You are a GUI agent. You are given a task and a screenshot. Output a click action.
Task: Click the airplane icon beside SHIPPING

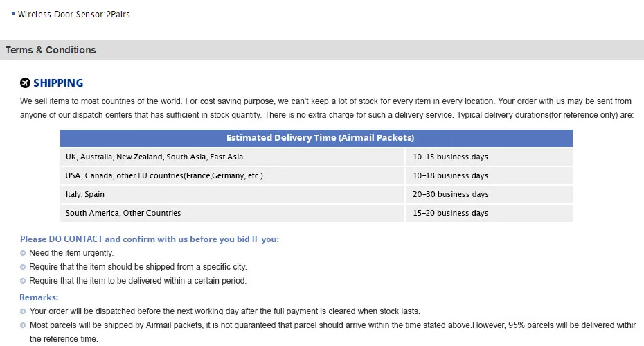coord(25,83)
